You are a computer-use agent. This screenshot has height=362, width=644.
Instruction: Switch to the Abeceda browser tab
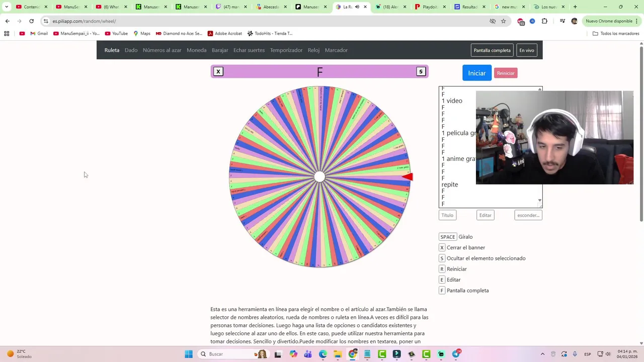[x=272, y=7]
